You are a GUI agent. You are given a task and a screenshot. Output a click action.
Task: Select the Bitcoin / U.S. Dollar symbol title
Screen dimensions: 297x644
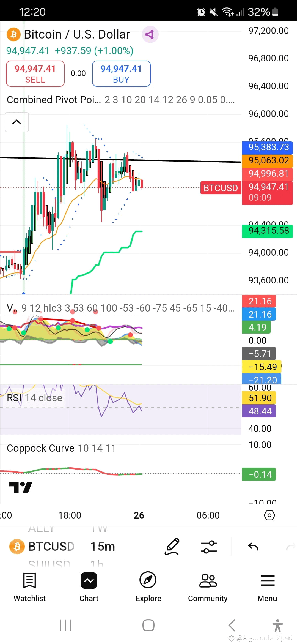(77, 34)
